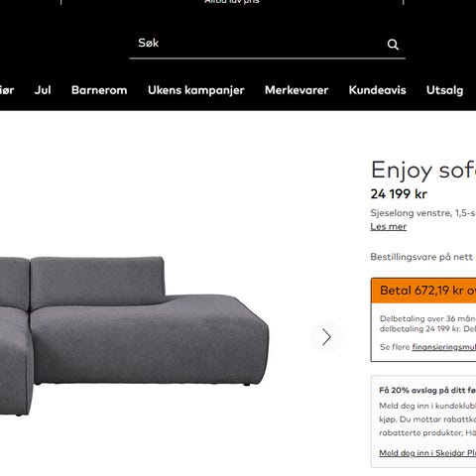Go to Ukens kampanjer
Image resolution: width=476 pixels, height=476 pixels.
[196, 90]
